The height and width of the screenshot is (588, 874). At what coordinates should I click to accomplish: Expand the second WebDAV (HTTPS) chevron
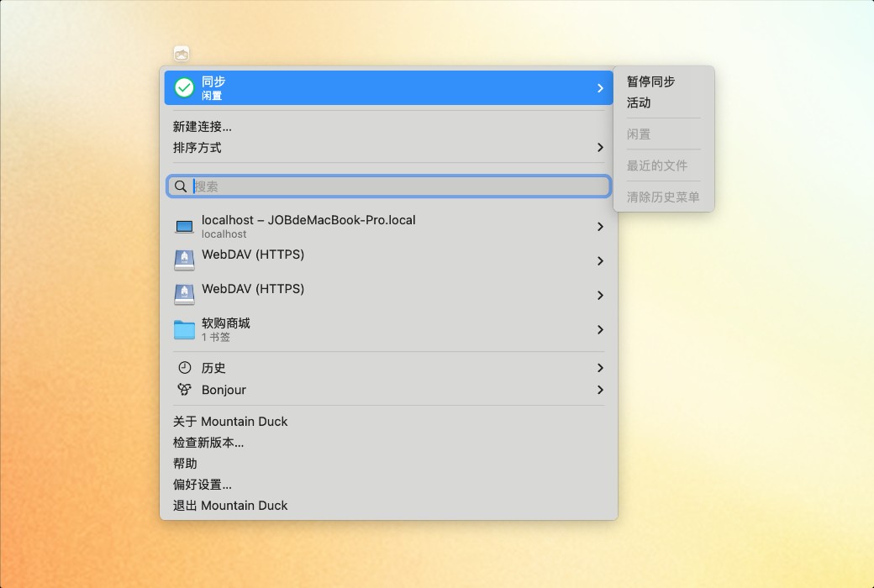click(600, 295)
